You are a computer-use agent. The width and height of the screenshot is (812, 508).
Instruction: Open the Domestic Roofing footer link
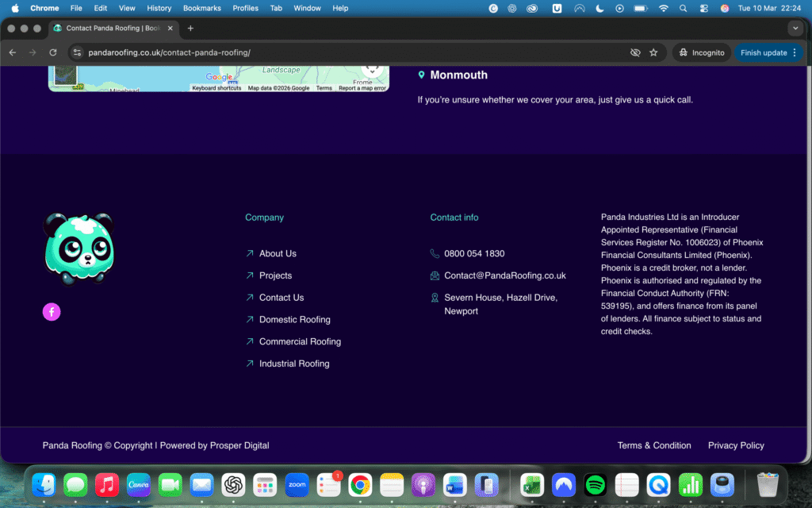click(294, 320)
